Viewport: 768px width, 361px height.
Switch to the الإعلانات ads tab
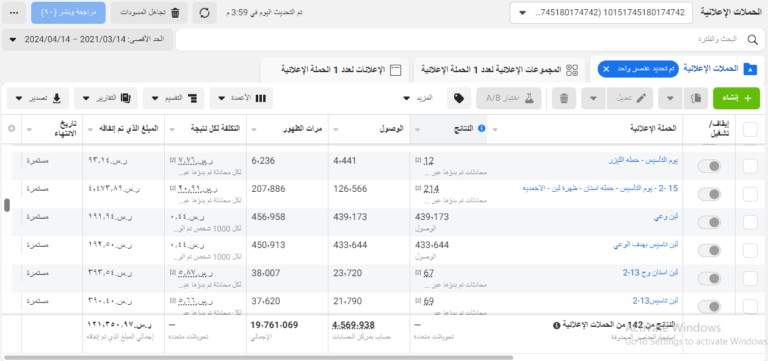pos(341,70)
